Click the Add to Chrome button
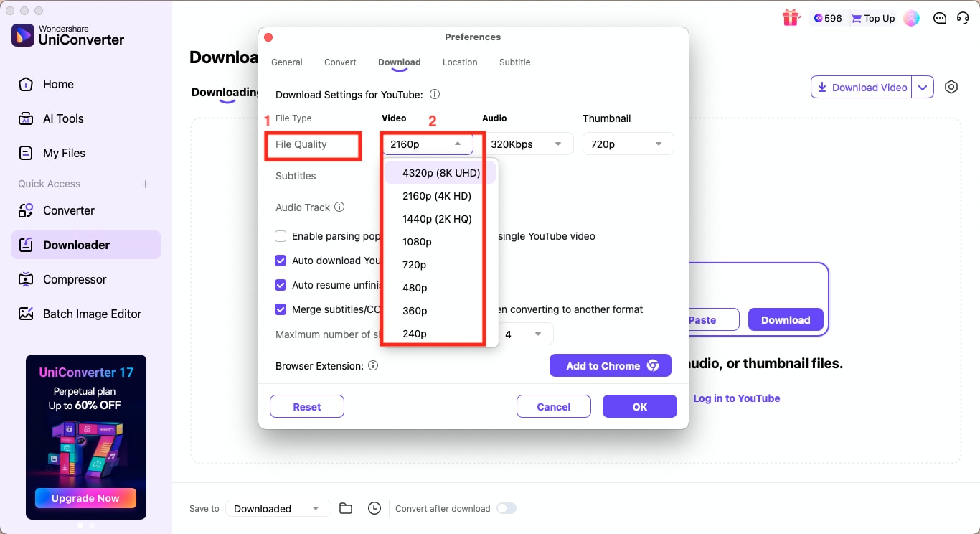 610,365
